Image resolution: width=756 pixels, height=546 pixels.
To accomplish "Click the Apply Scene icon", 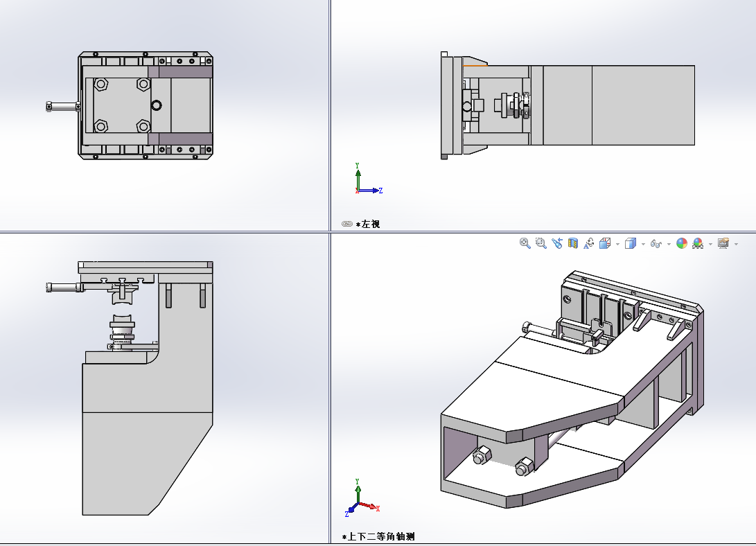I will click(698, 243).
